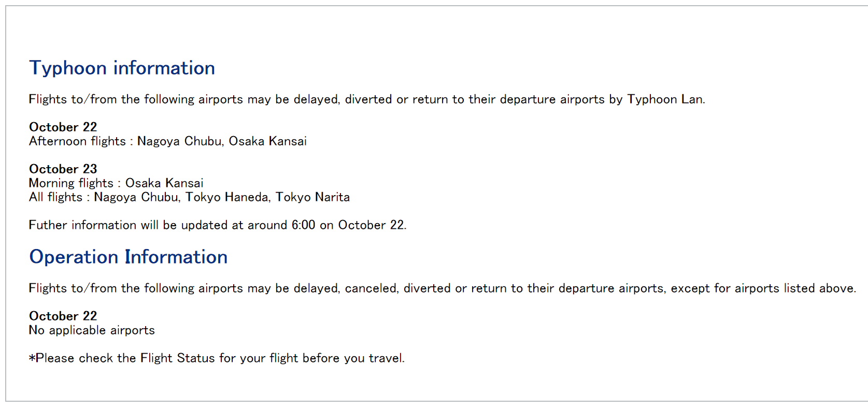The height and width of the screenshot is (409, 868).
Task: Click the words Tokyo Haneda
Action: tap(227, 197)
